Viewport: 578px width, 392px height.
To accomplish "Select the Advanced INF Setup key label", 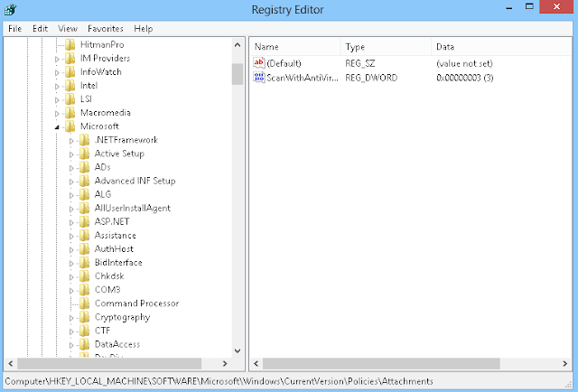I will 135,181.
